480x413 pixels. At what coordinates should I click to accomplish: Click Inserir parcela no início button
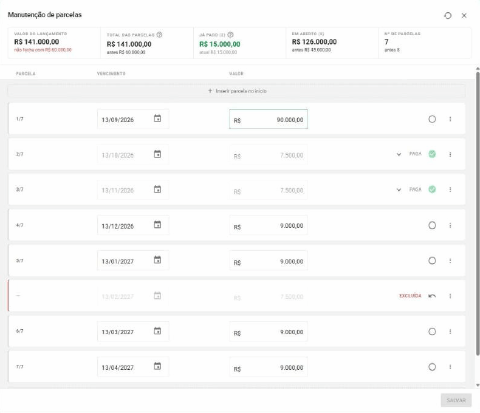click(x=237, y=91)
